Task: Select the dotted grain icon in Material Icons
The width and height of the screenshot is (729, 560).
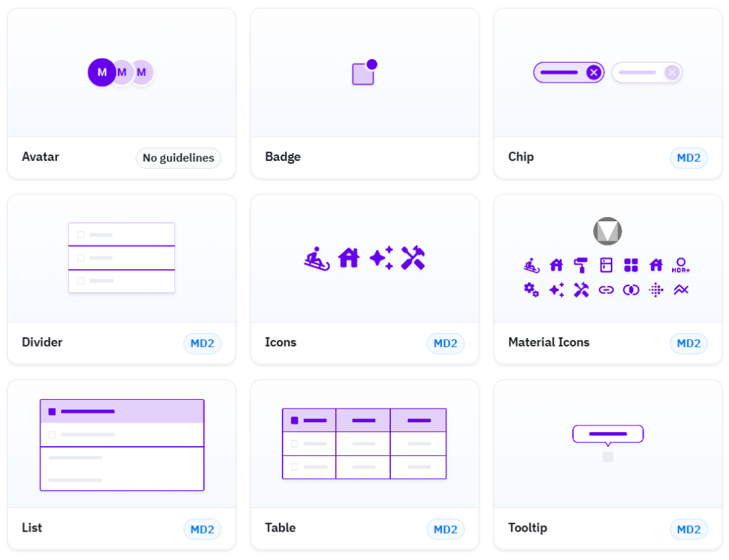Action: [x=656, y=290]
